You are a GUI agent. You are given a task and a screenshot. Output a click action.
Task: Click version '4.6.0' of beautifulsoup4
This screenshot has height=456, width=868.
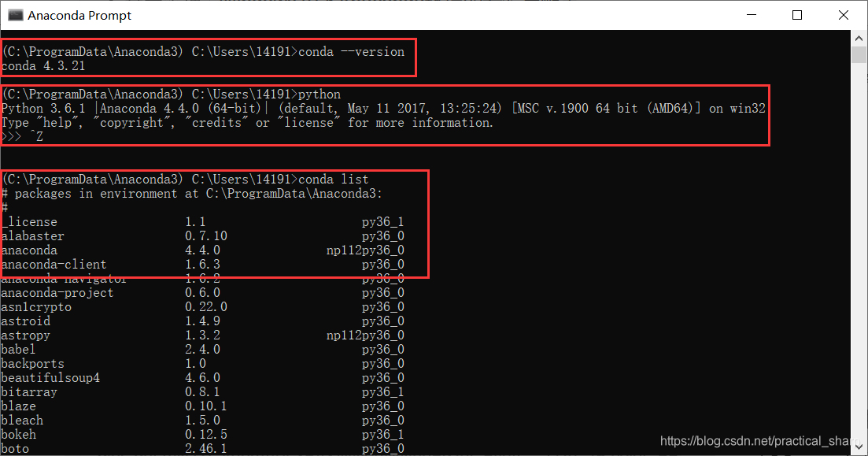[x=202, y=378]
